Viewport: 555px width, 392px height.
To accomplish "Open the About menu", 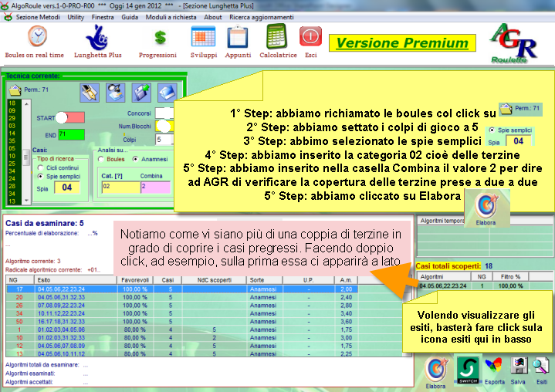I will coord(213,17).
